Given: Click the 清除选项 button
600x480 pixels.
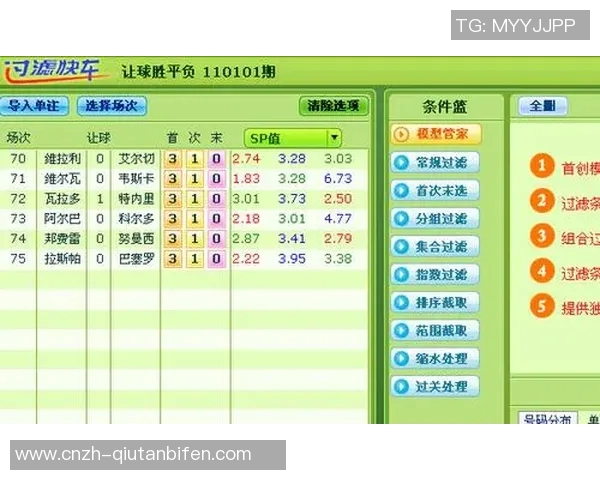Looking at the screenshot, I should point(333,106).
